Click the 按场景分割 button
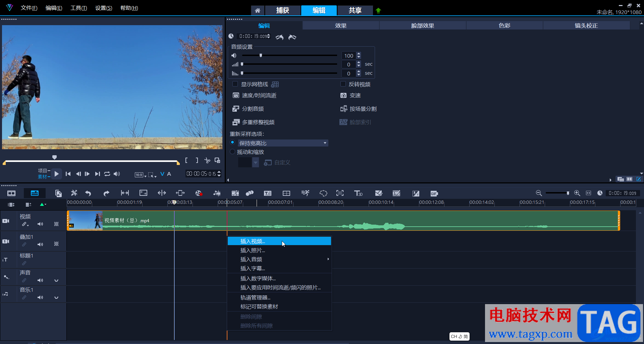 (359, 109)
